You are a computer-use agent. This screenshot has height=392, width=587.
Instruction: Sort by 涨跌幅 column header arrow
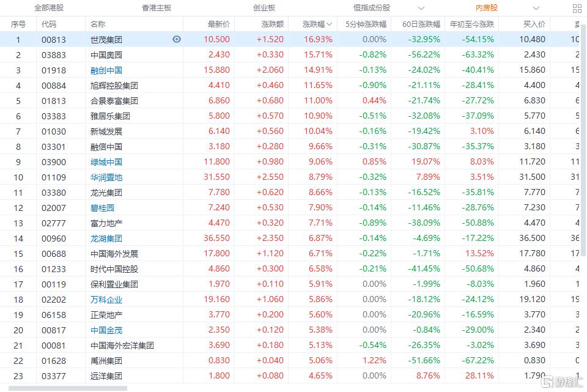[x=330, y=24]
